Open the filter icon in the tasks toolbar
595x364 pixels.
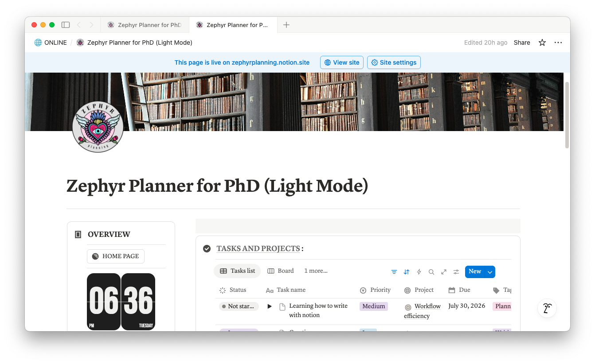[394, 272]
